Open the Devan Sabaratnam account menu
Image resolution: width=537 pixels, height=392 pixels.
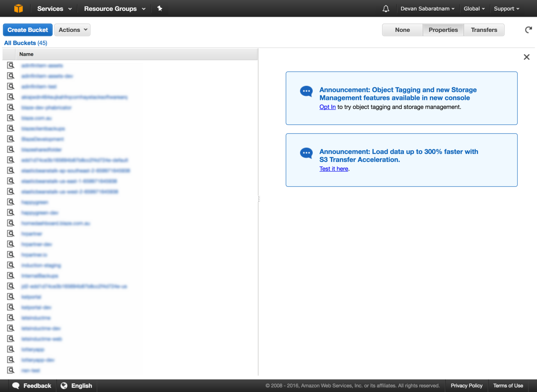427,9
